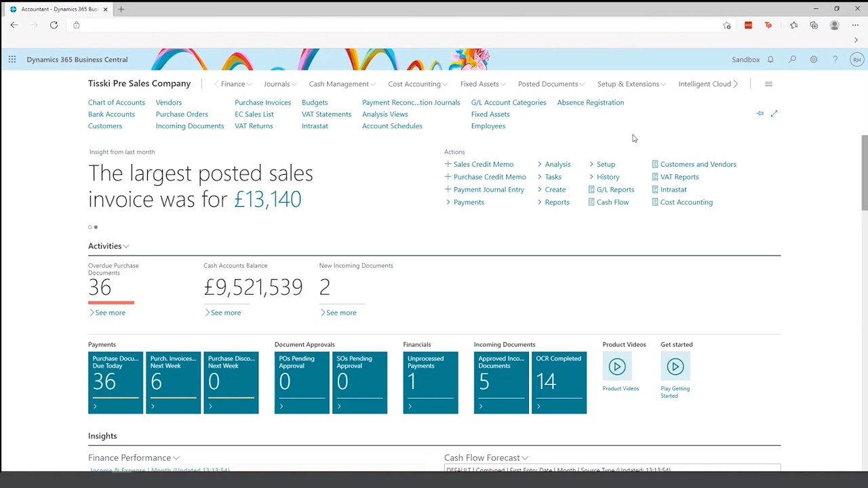Open the settings gear icon

pyautogui.click(x=814, y=60)
